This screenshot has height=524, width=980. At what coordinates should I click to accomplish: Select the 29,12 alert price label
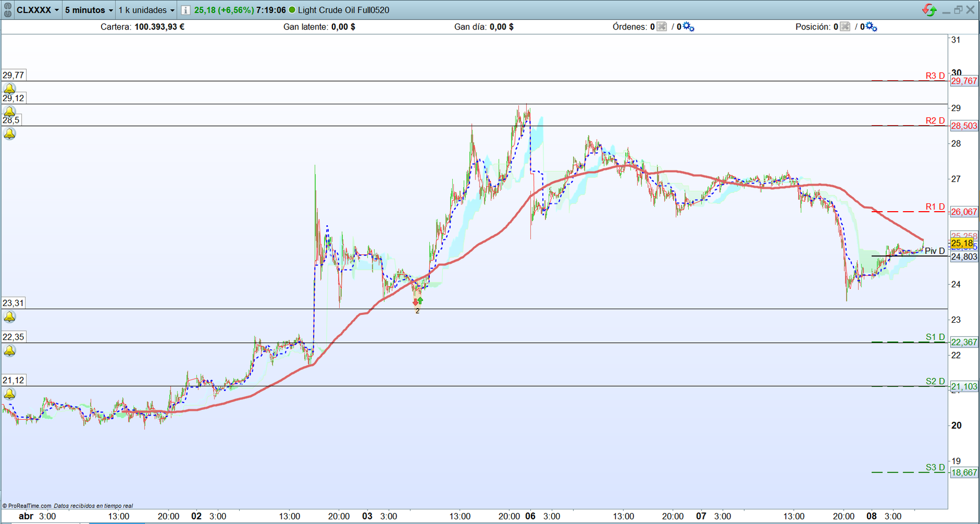click(14, 98)
